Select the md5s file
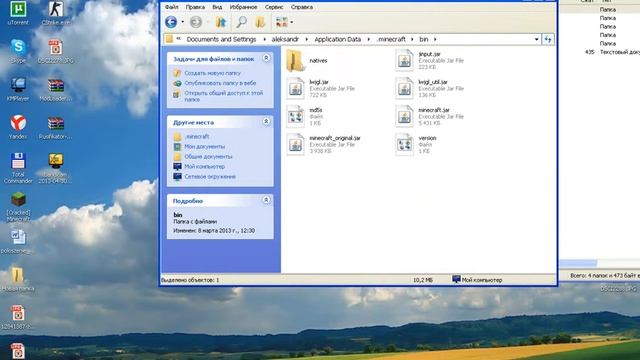 click(x=305, y=116)
